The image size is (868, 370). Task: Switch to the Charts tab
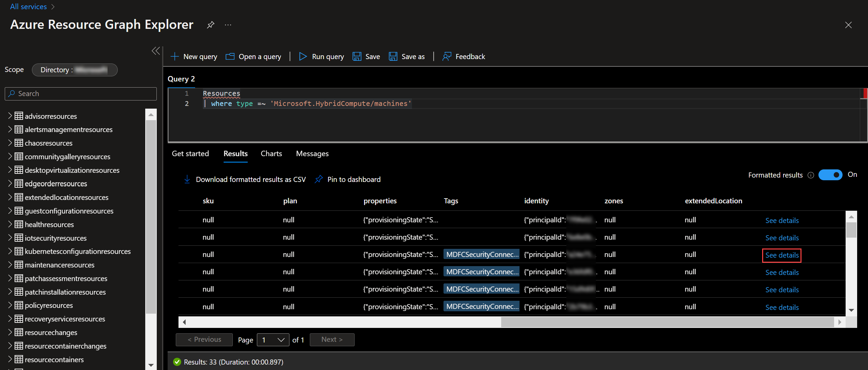tap(271, 154)
